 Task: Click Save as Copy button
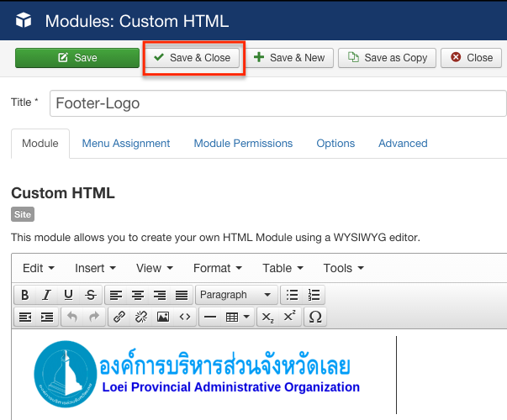(x=387, y=58)
